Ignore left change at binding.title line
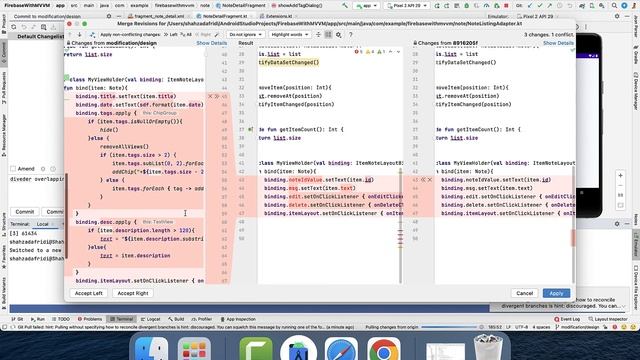 tap(210, 96)
